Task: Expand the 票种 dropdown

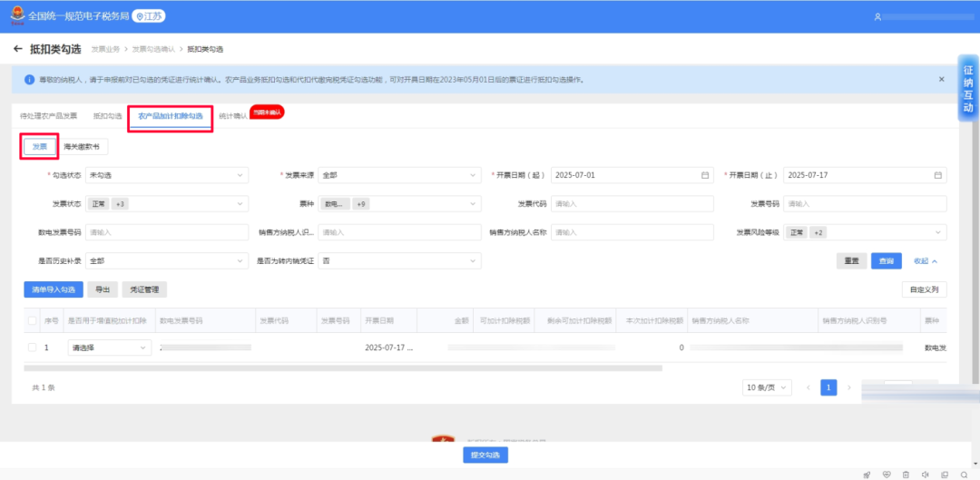Action: (x=399, y=204)
